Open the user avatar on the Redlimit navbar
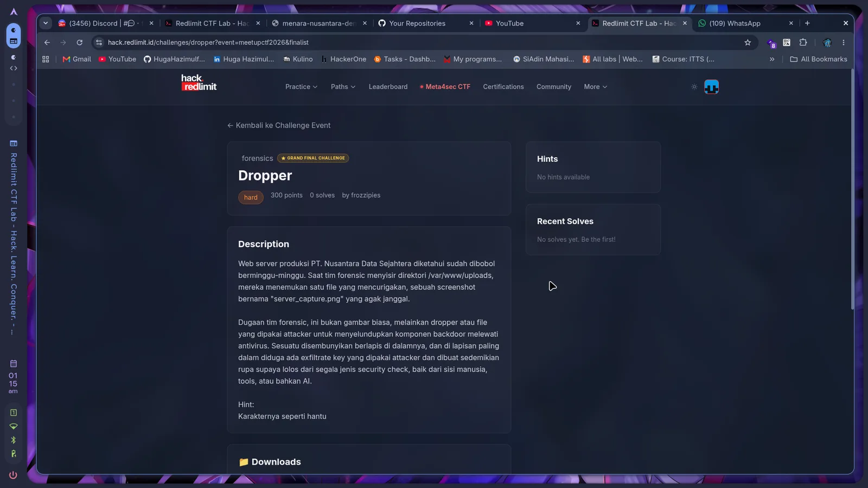This screenshot has height=488, width=868. click(711, 87)
